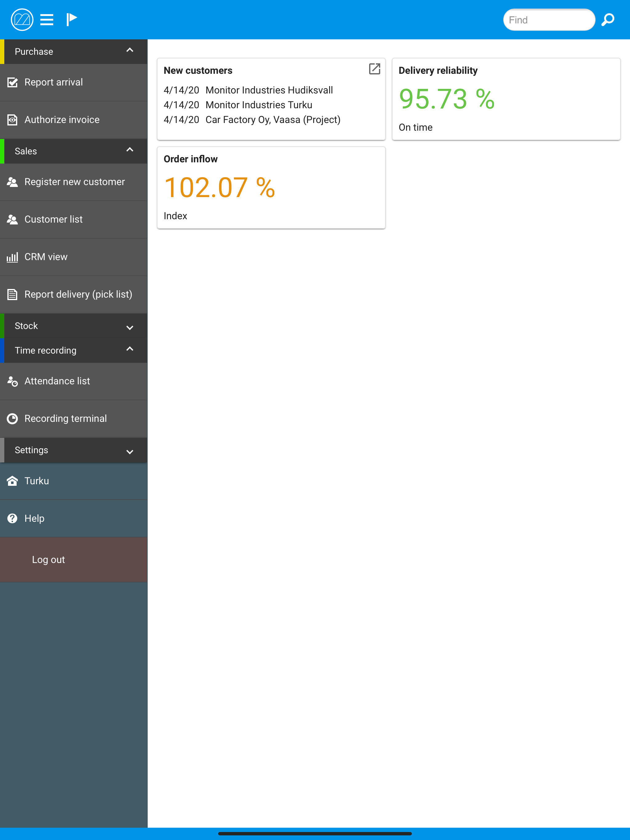
Task: Click the Index label
Action: tap(176, 216)
